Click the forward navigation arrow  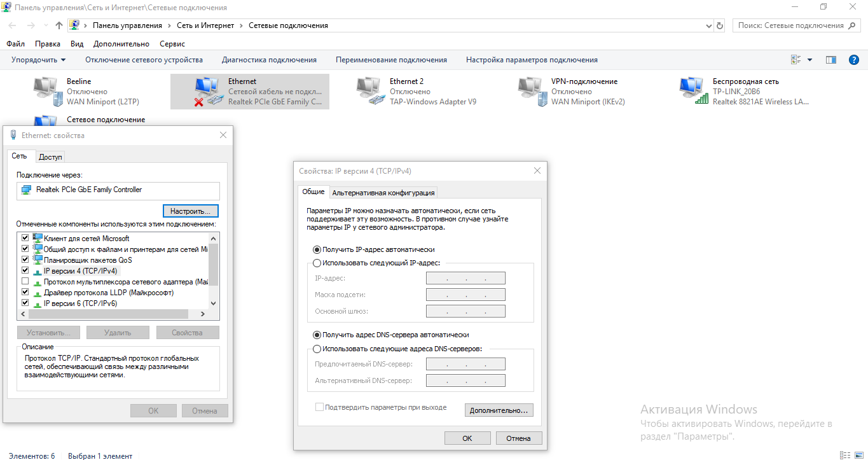(x=31, y=25)
